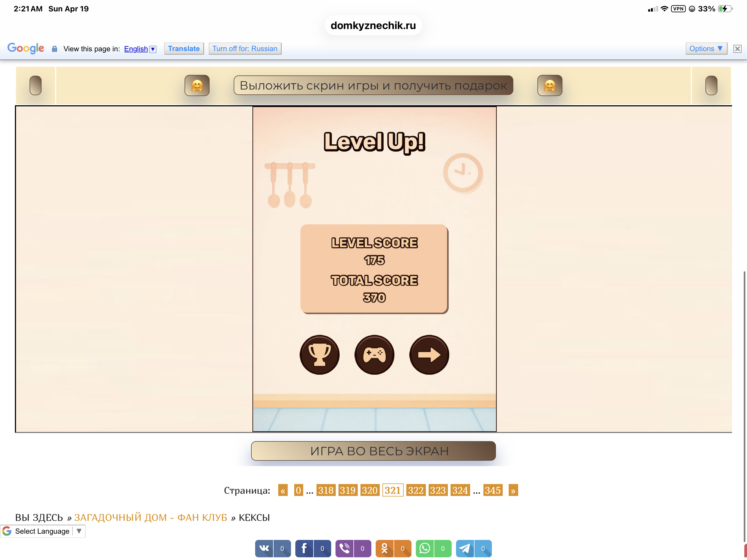
Task: Click ИГРА ВО ВЕСЬ ЭКРАН fullscreen button
Action: (x=373, y=451)
